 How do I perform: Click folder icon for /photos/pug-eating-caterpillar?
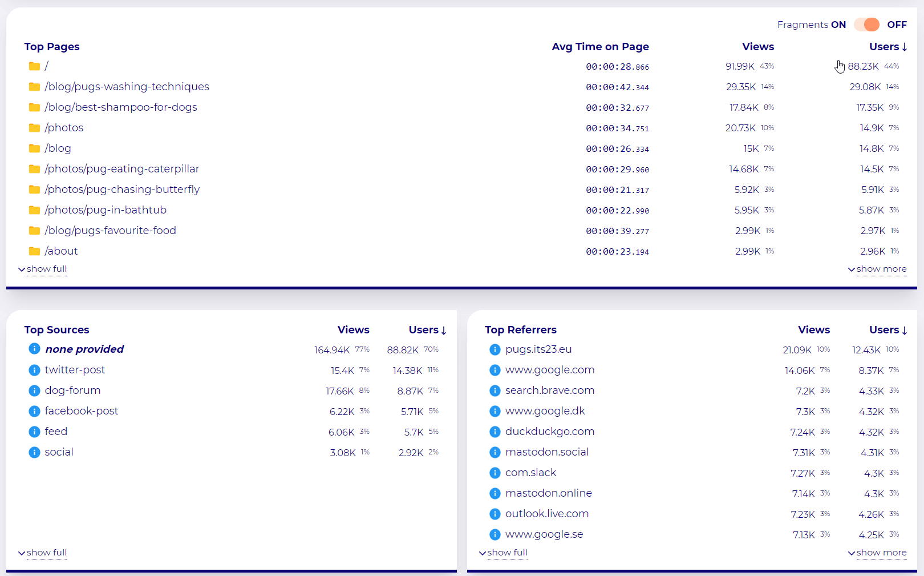(x=34, y=169)
